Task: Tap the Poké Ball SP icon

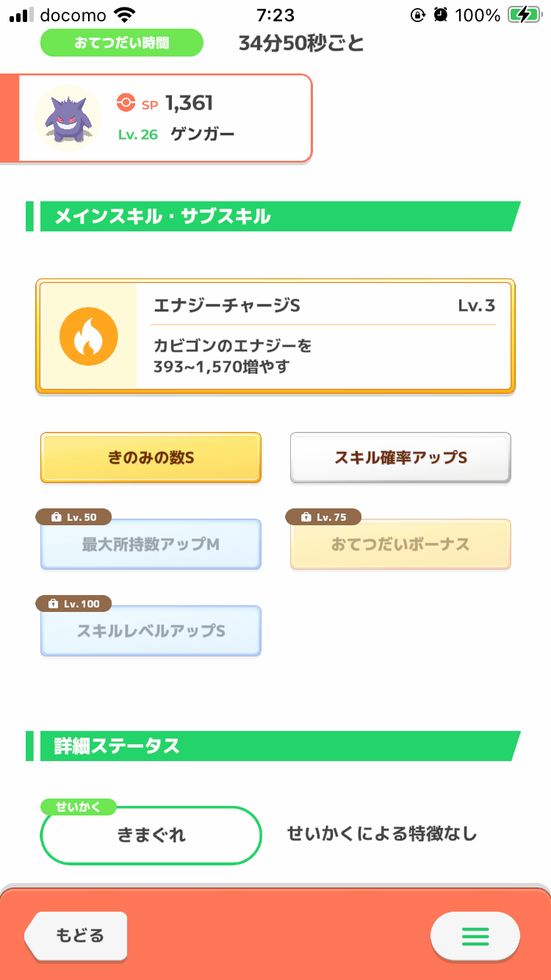Action: click(x=126, y=104)
